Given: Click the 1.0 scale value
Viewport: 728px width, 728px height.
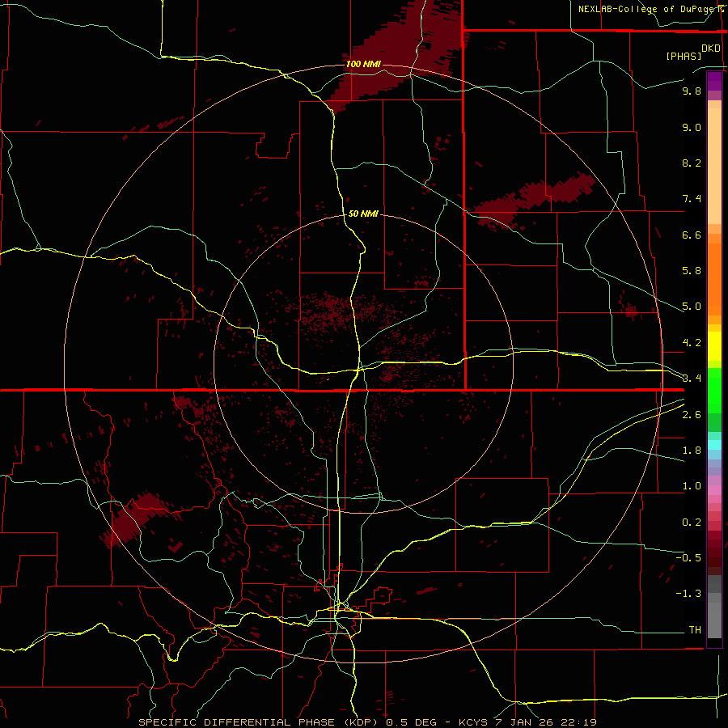Looking at the screenshot, I should (x=692, y=486).
